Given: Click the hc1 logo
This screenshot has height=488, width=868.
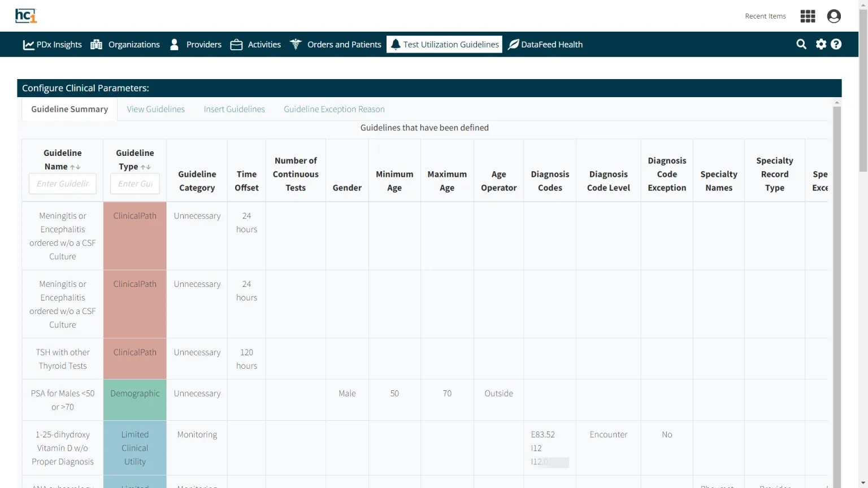Looking at the screenshot, I should tap(25, 16).
